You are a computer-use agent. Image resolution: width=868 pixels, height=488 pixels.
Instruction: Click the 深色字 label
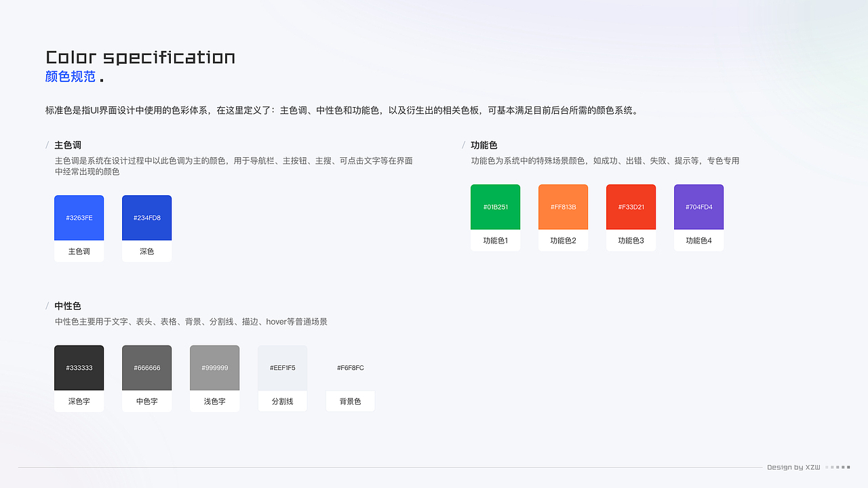coord(79,402)
